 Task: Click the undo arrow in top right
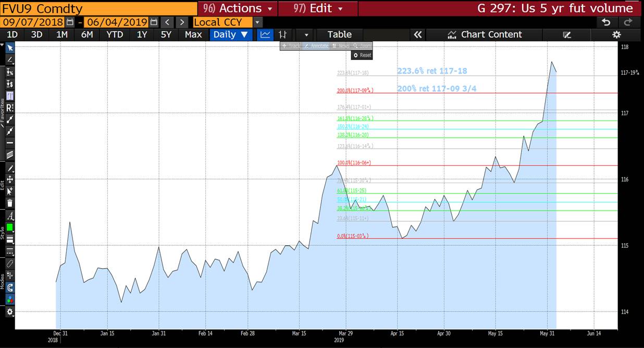coord(606,22)
